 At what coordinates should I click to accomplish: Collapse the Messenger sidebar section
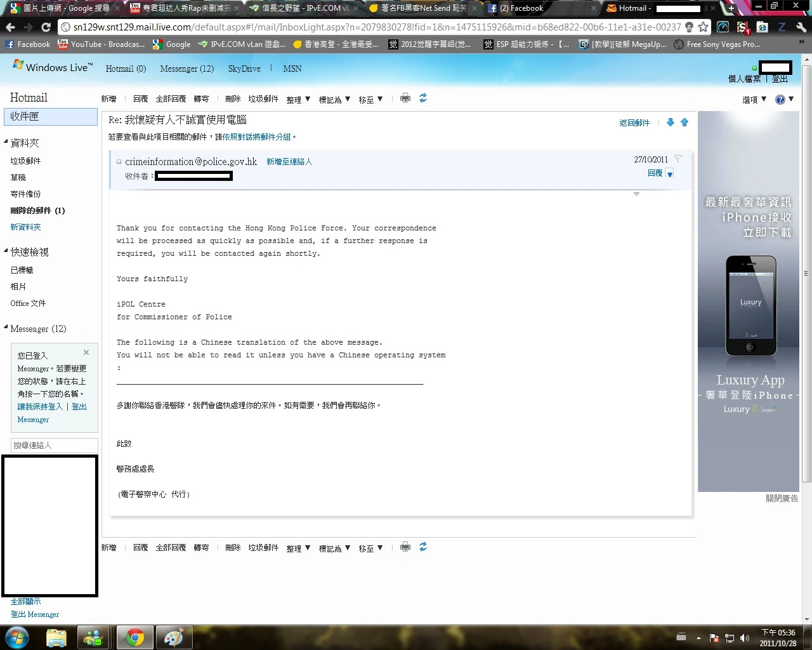click(x=6, y=328)
